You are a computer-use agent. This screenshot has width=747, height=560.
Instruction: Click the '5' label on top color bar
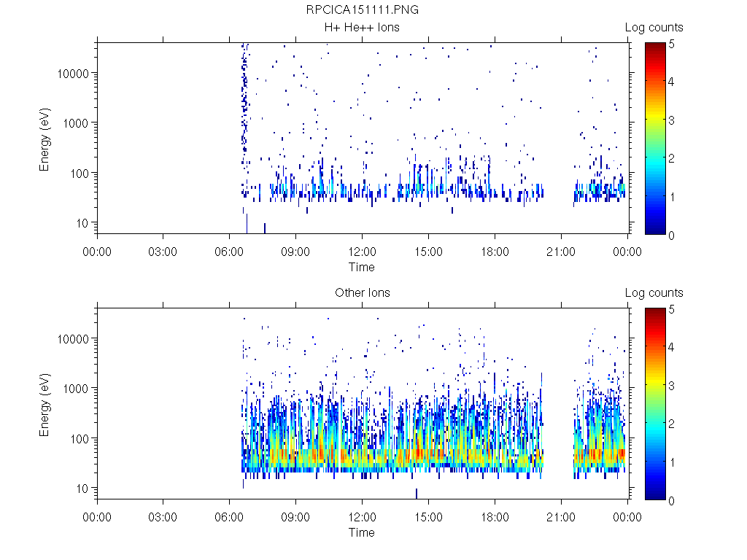[x=671, y=44]
